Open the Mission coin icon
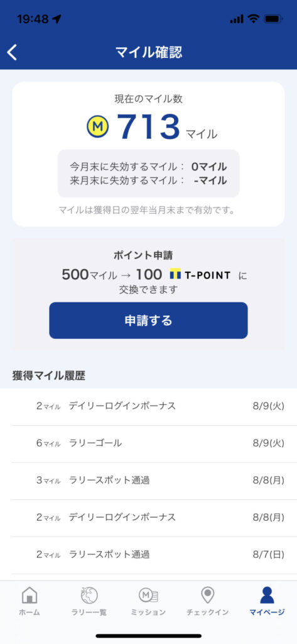Viewport: 297px width, 644px height. point(148,595)
